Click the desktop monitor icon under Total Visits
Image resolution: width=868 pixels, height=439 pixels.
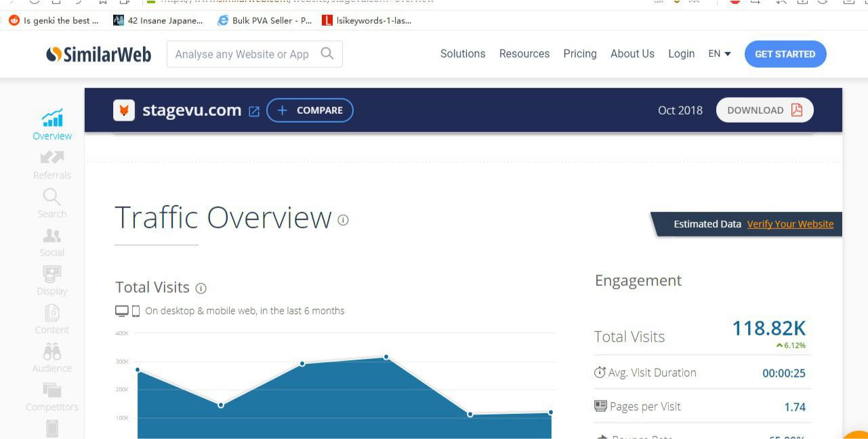[x=122, y=311]
